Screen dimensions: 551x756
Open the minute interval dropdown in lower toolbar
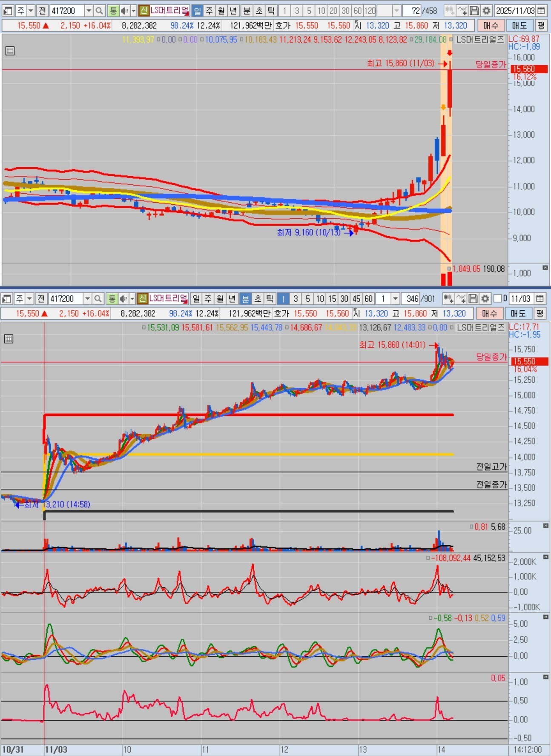click(395, 299)
